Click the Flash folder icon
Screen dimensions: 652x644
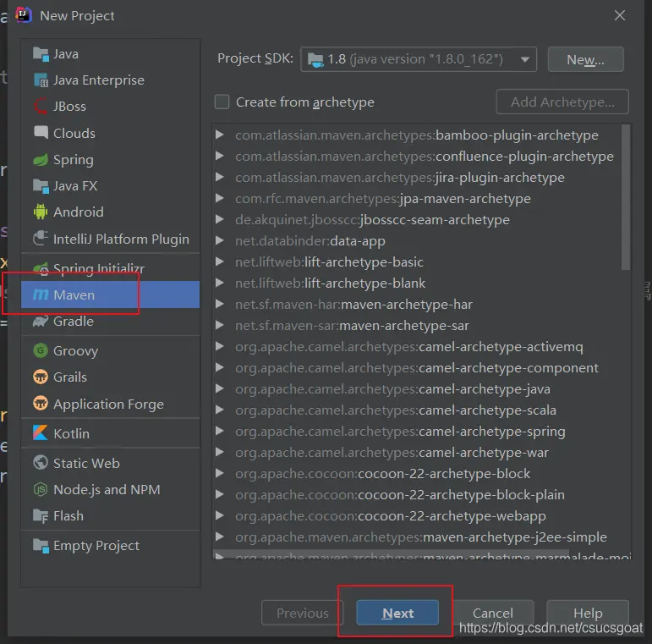(x=41, y=516)
